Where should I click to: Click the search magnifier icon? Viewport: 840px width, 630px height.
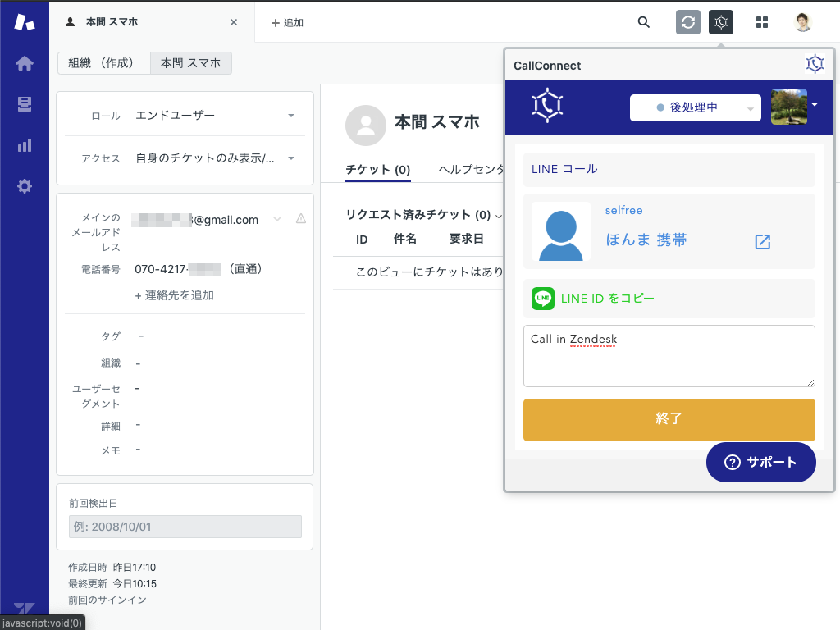644,22
